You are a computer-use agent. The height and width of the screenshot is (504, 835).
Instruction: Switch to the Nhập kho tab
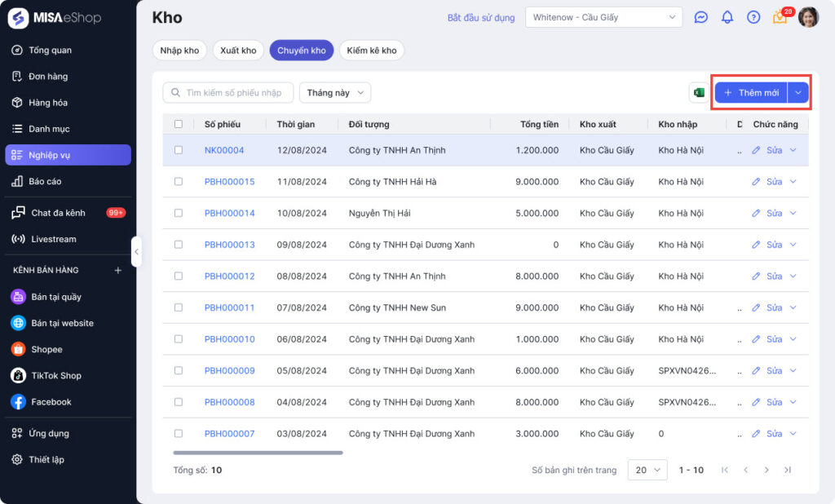(x=179, y=51)
